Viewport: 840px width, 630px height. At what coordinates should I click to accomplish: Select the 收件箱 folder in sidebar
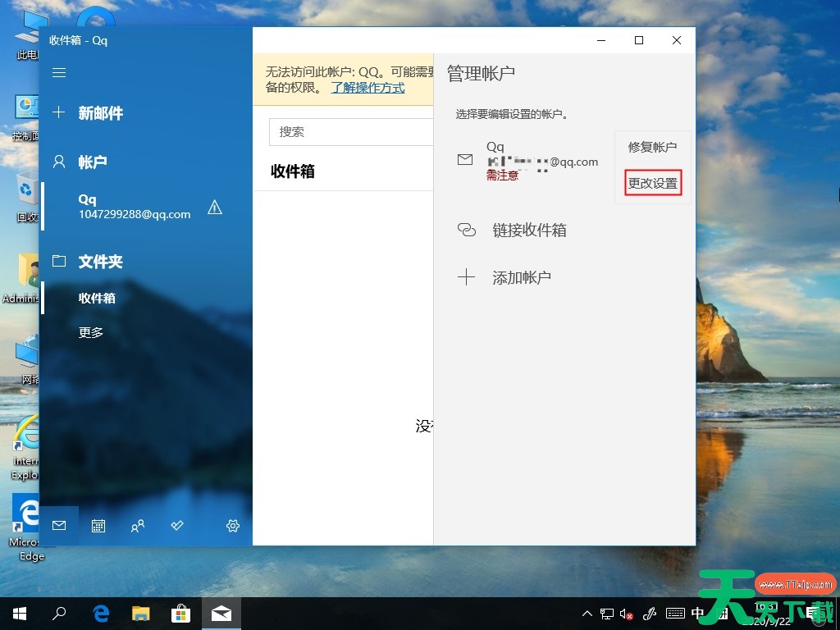click(97, 298)
